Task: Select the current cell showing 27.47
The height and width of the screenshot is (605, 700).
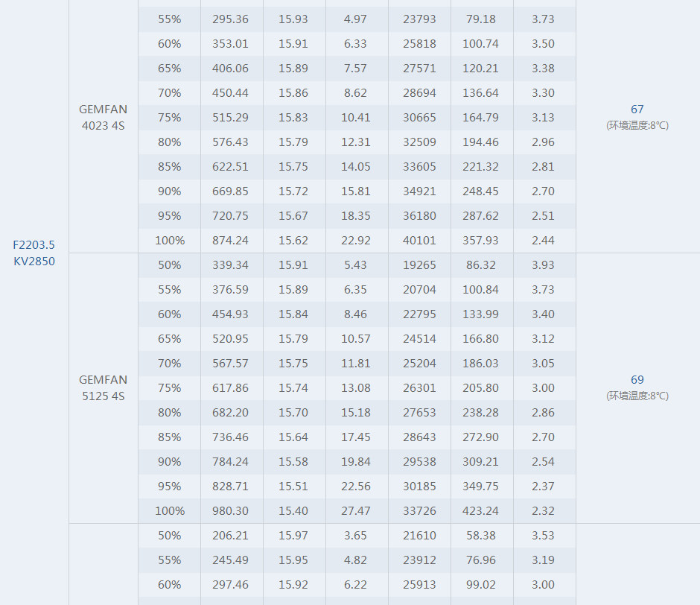Action: (356, 511)
